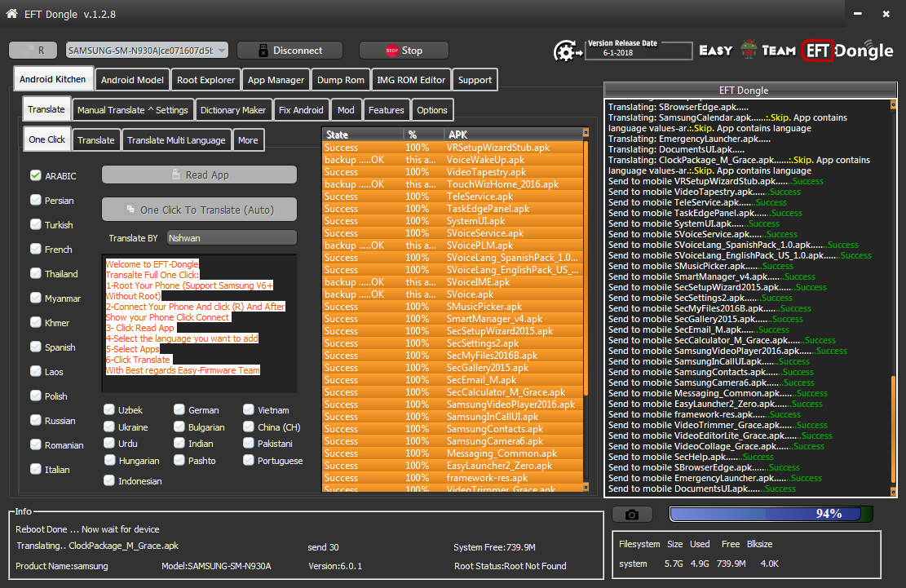This screenshot has width=906, height=588.
Task: Click the gear settings icon near release date
Action: [x=568, y=51]
